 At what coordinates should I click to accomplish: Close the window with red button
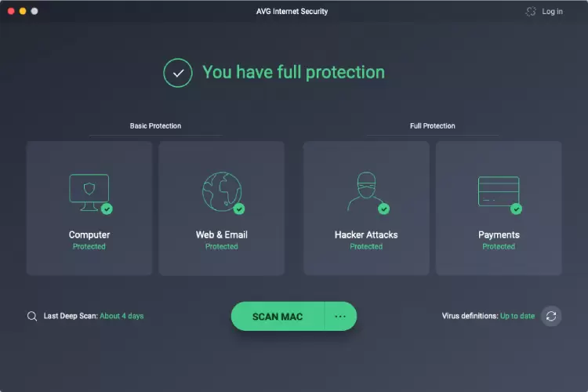coord(11,11)
